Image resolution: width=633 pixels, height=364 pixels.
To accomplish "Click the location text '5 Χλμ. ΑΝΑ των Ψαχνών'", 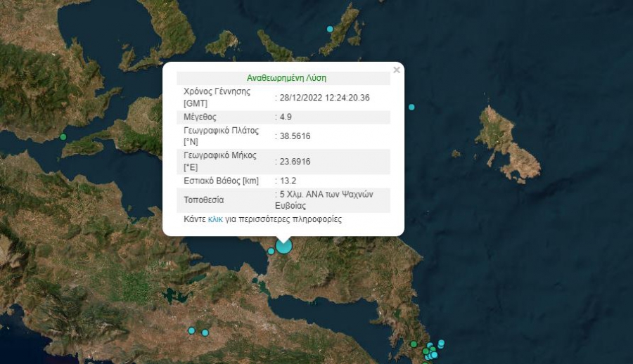I will click(x=326, y=194).
